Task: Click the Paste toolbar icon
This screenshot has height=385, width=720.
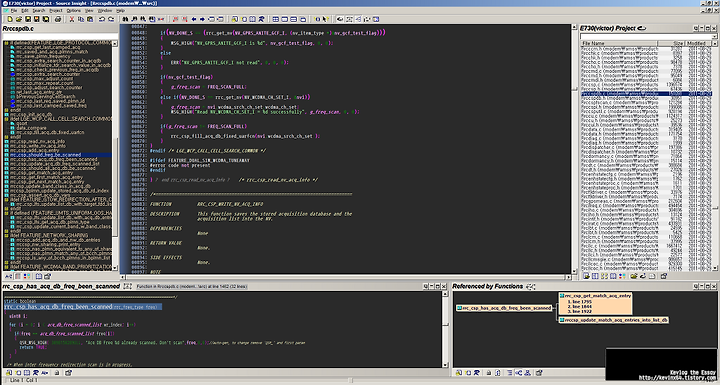Action: (x=90, y=19)
